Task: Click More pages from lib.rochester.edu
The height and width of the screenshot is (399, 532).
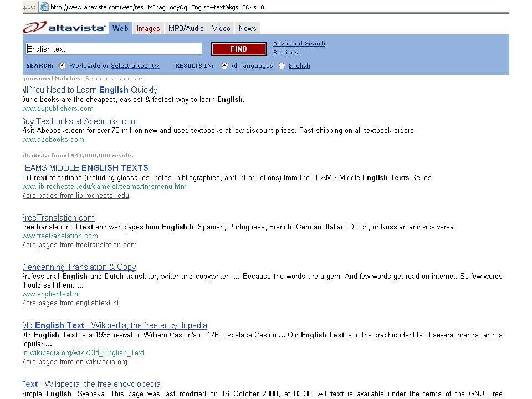Action: [x=76, y=196]
